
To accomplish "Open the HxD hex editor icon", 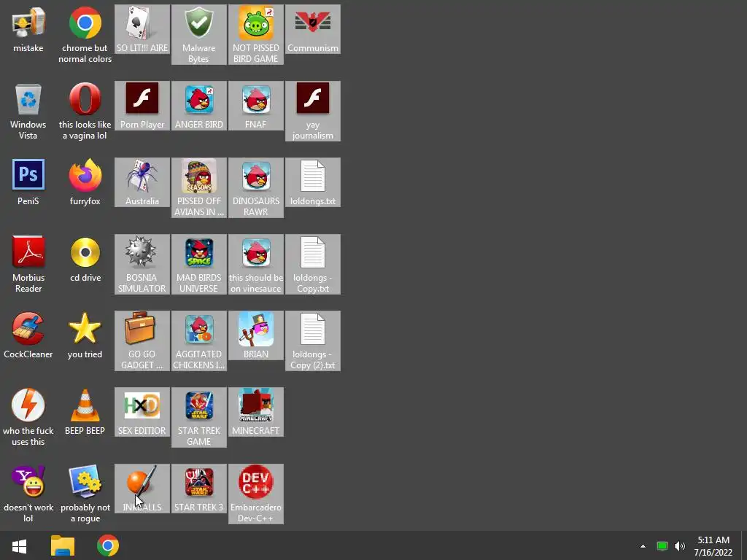I will point(142,413).
